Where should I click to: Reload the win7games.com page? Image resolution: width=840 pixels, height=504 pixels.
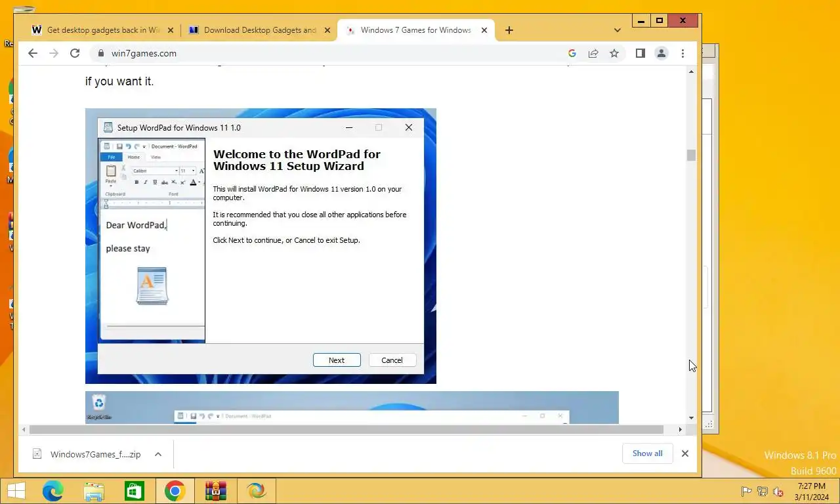[75, 53]
